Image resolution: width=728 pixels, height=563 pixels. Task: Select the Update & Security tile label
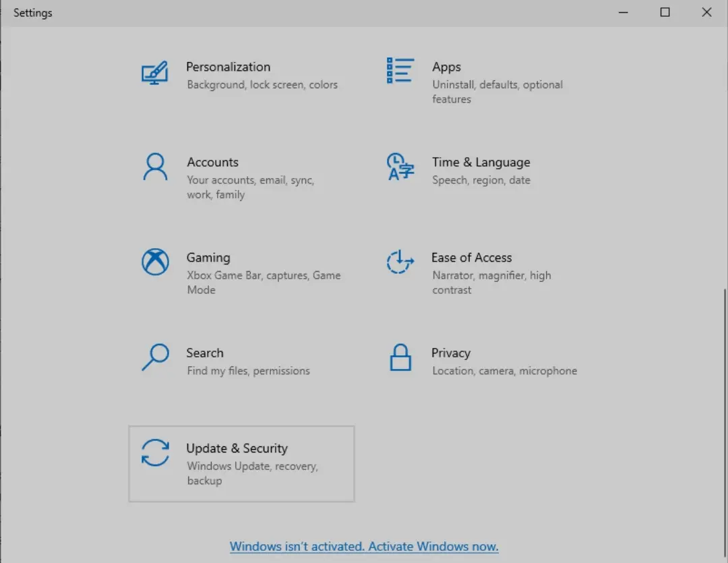[237, 448]
